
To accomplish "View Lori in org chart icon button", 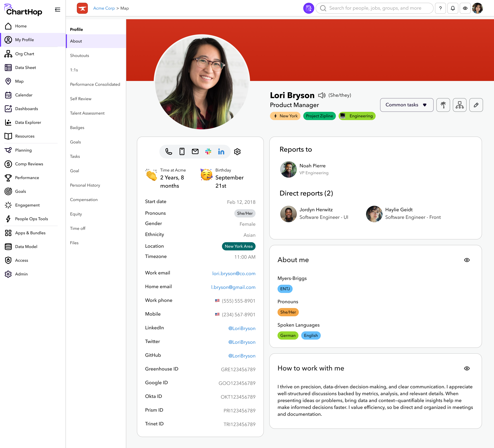I will (459, 105).
